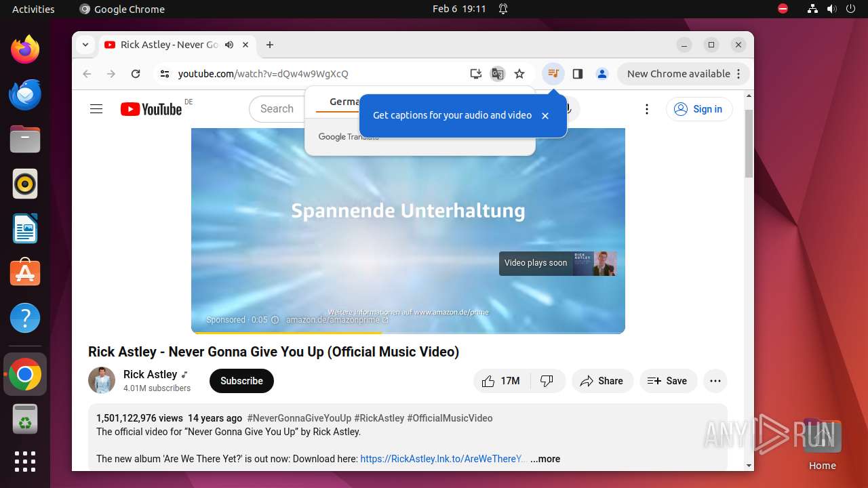Bookmark this page with the star

(x=519, y=74)
